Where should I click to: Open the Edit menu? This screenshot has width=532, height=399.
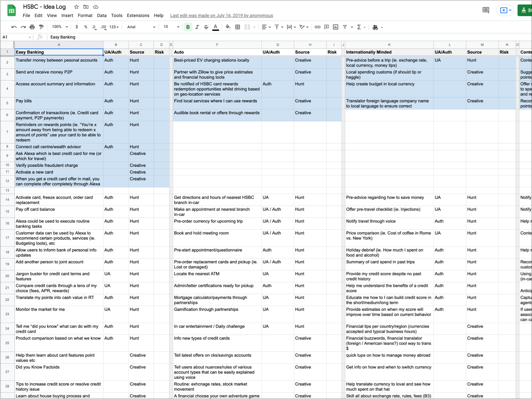[39, 15]
